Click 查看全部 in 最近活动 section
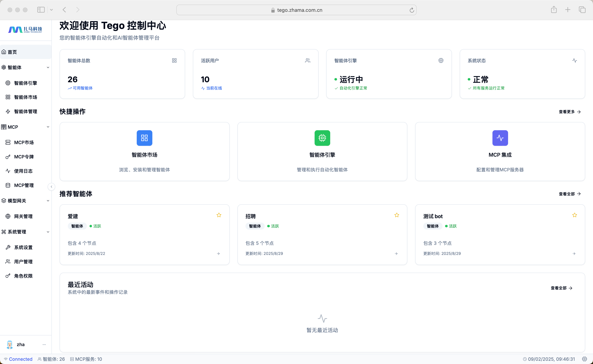 click(561, 288)
